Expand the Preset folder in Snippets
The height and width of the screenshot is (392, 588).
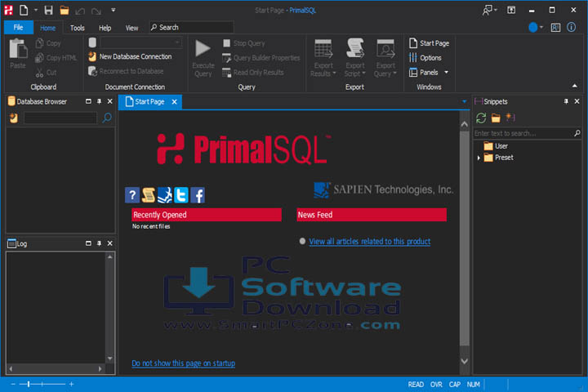(479, 158)
